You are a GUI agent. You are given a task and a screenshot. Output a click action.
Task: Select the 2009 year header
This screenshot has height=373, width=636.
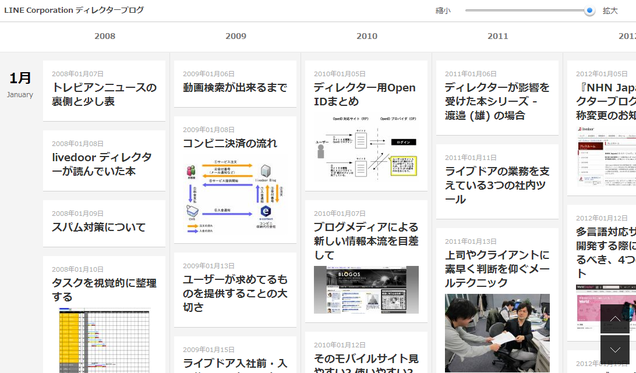click(236, 36)
